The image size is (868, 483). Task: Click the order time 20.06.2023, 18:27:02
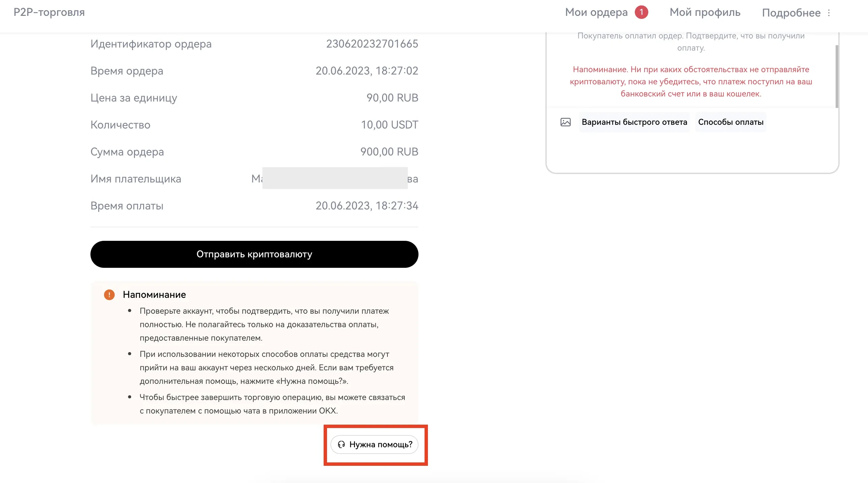point(367,71)
